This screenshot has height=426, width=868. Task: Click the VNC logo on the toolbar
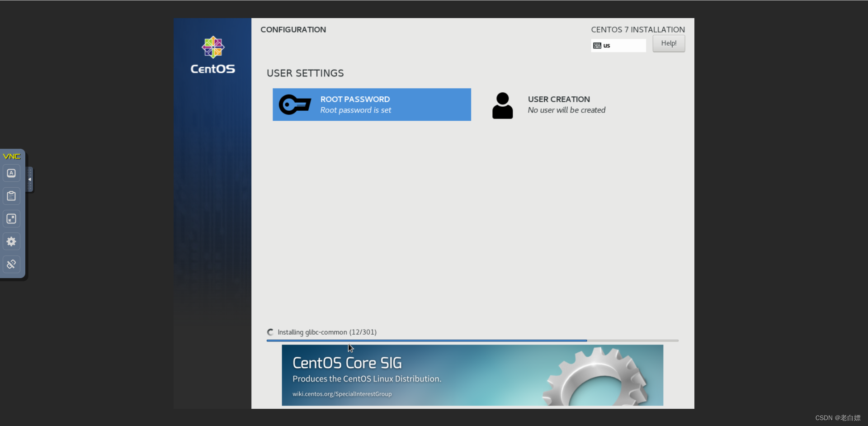12,156
